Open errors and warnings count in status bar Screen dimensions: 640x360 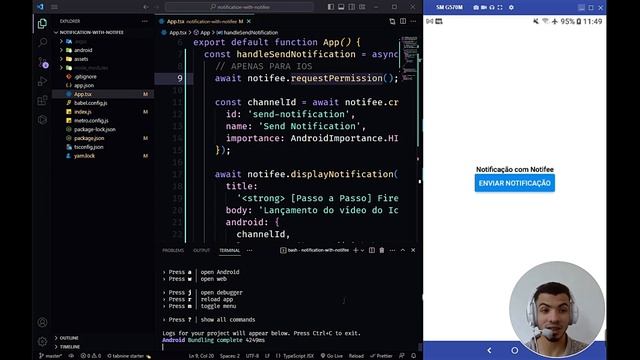(90, 356)
